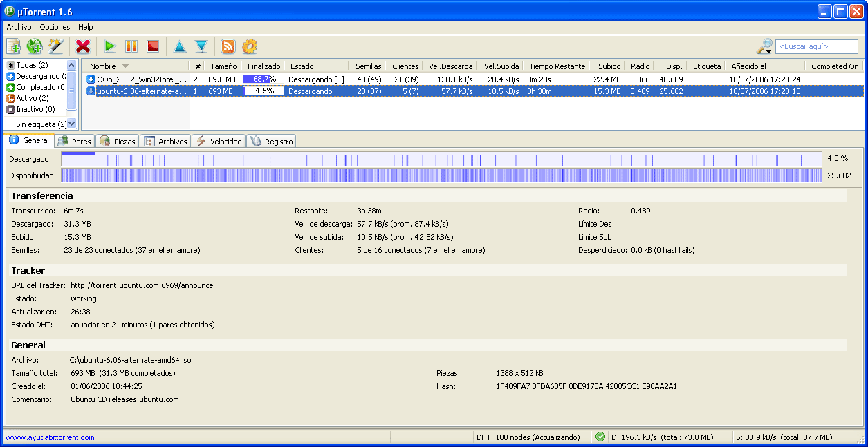Sort torrents by the Etiqueta column
Image resolution: width=868 pixels, height=447 pixels.
click(707, 66)
